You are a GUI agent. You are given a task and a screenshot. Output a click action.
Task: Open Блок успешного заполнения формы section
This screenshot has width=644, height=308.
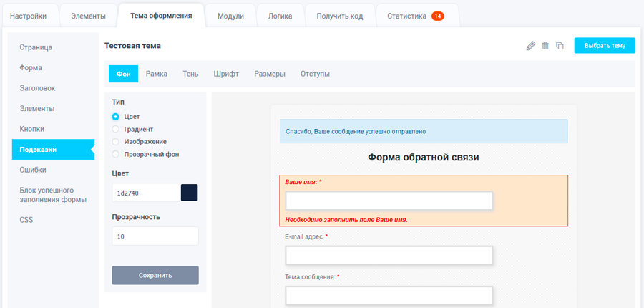coord(54,196)
